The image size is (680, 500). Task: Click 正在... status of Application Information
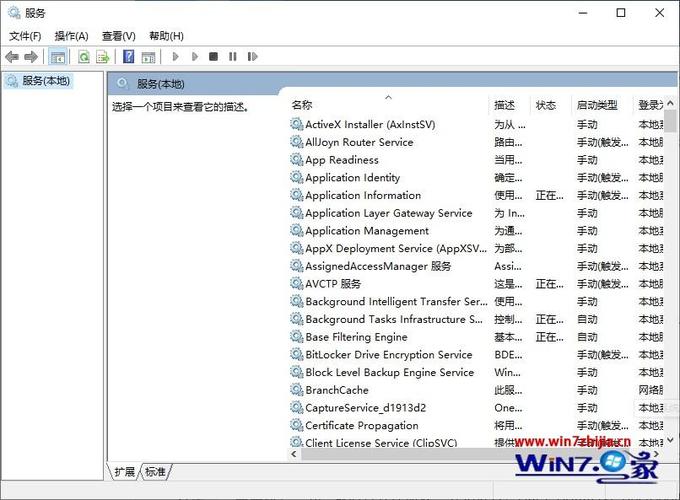549,196
